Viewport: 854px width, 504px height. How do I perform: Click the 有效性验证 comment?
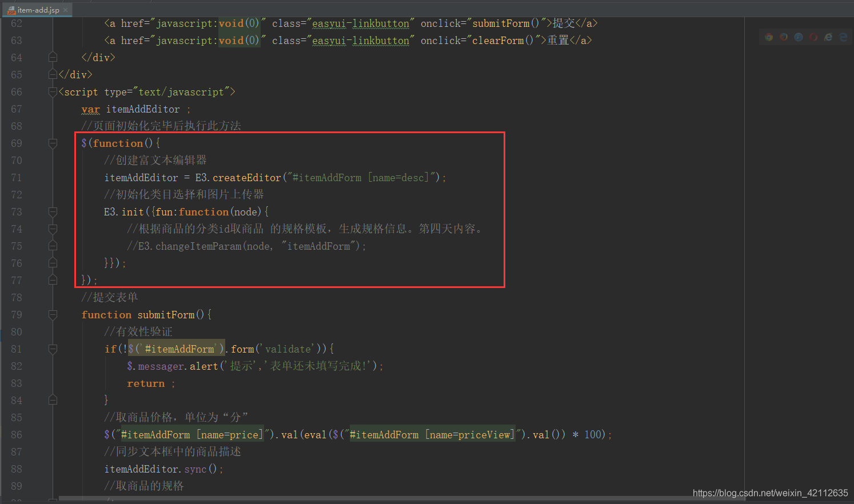coord(138,331)
